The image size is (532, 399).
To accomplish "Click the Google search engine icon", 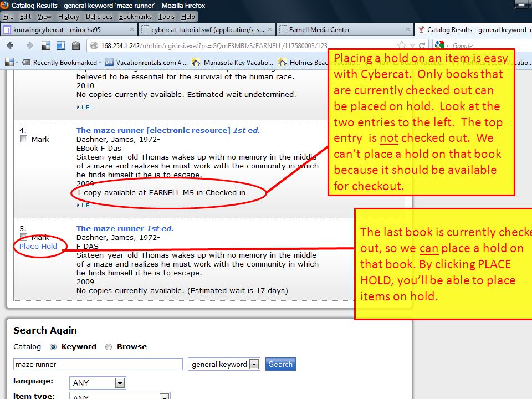I will click(439, 45).
